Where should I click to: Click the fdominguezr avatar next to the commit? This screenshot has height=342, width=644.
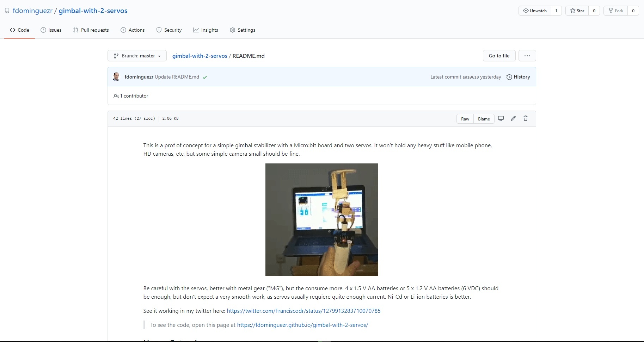click(x=116, y=77)
